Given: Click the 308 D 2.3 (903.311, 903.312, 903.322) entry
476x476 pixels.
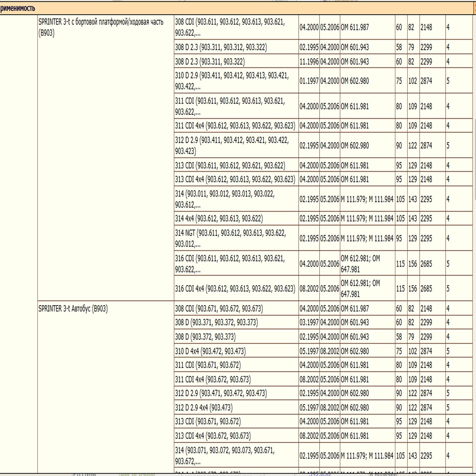Looking at the screenshot, I should pos(221,47).
